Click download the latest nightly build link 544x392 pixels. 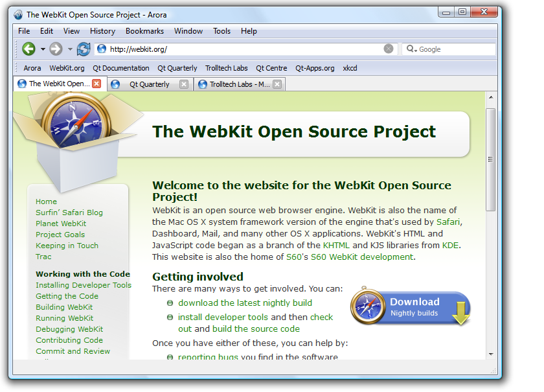[x=245, y=303]
